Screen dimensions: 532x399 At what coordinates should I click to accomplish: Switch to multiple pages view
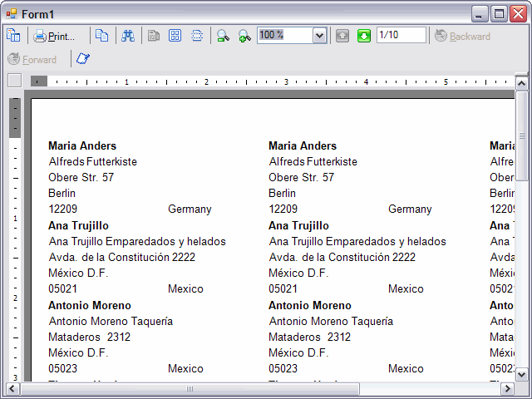(x=175, y=36)
